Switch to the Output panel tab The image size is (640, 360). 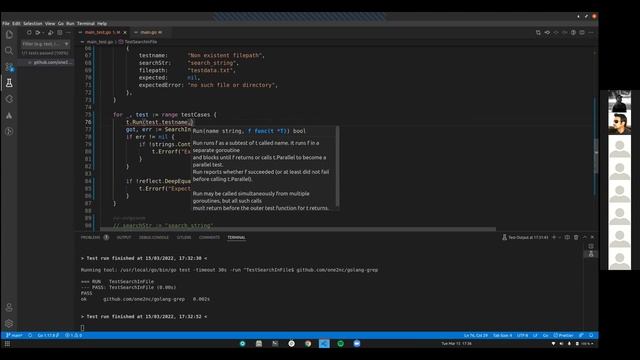click(x=124, y=237)
